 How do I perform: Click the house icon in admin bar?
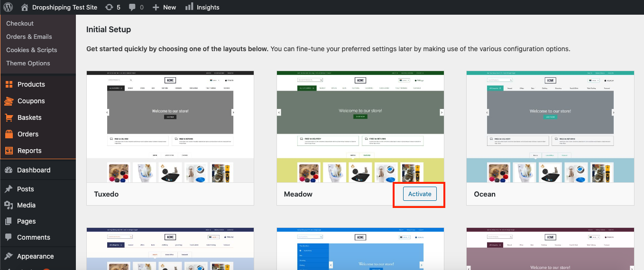[x=25, y=7]
